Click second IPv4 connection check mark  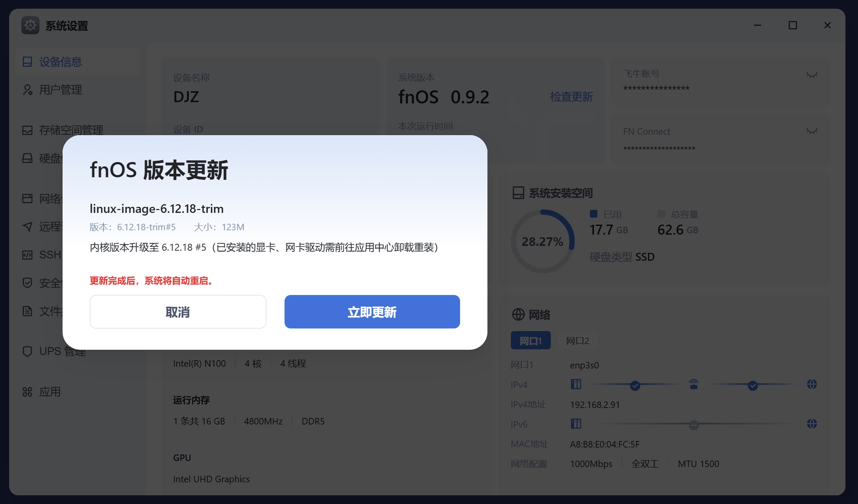753,385
